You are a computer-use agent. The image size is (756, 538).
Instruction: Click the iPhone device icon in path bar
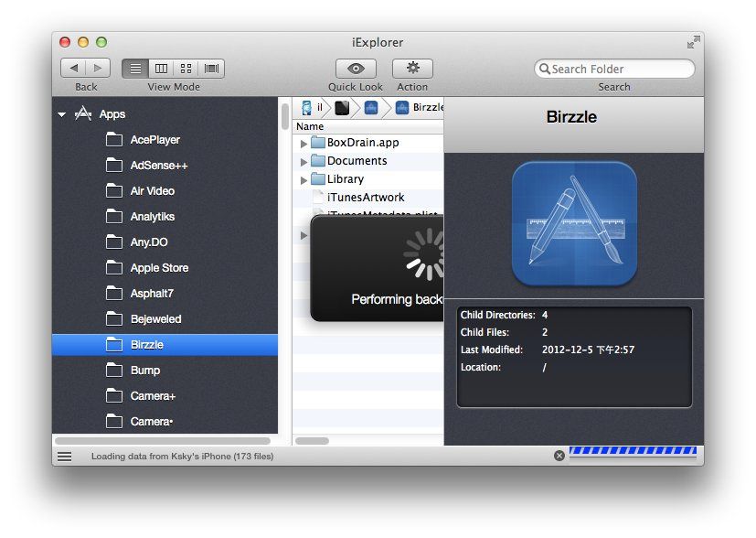point(306,108)
